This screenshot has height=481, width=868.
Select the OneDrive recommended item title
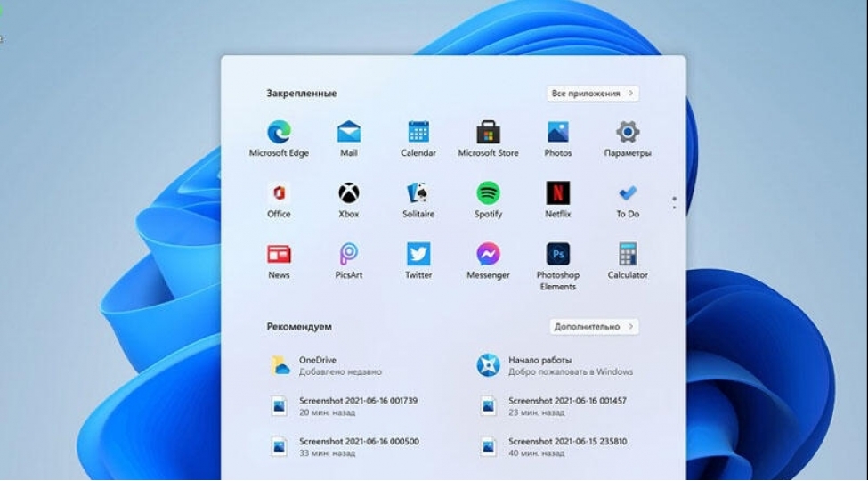coord(318,360)
